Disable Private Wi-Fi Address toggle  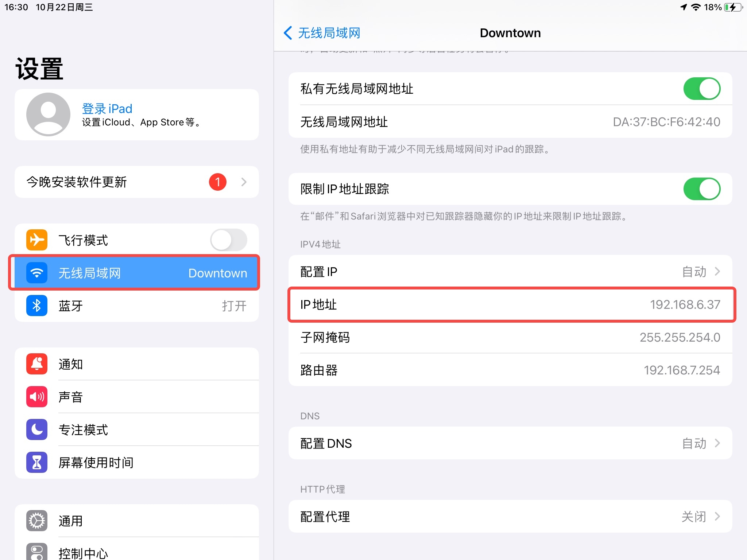point(701,89)
